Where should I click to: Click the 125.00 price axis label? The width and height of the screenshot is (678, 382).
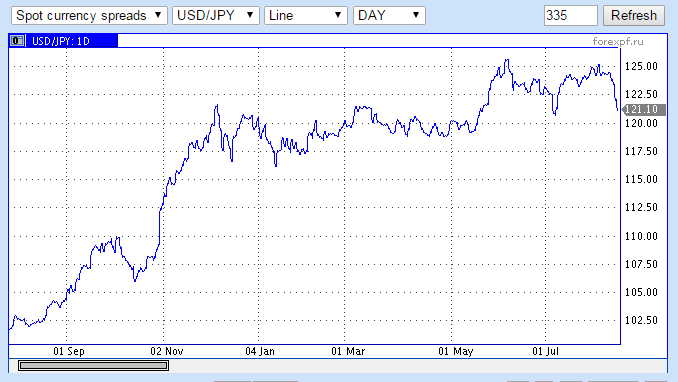point(641,66)
